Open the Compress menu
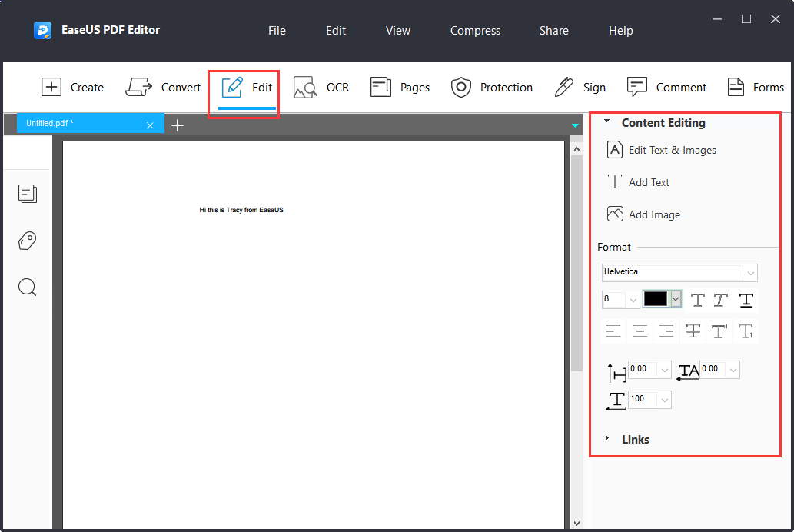Viewport: 794px width, 532px height. (476, 31)
